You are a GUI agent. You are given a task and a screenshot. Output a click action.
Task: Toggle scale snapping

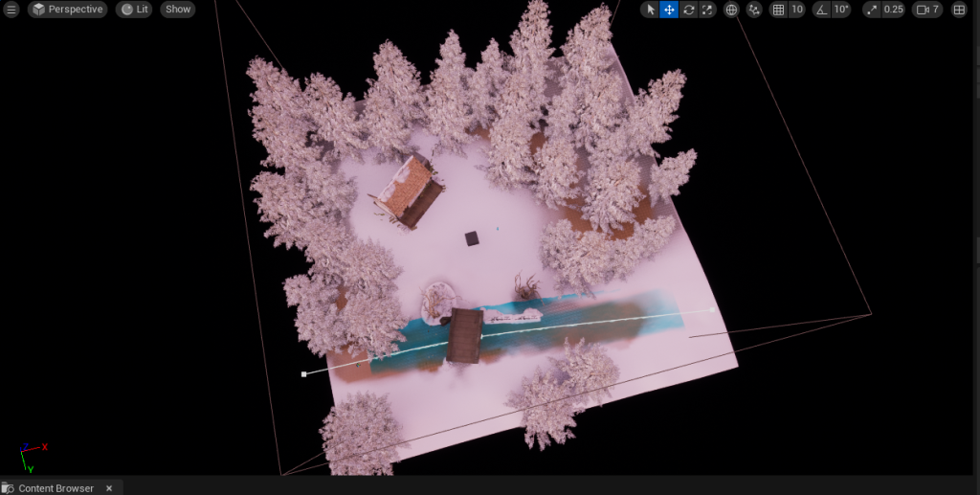coord(872,10)
